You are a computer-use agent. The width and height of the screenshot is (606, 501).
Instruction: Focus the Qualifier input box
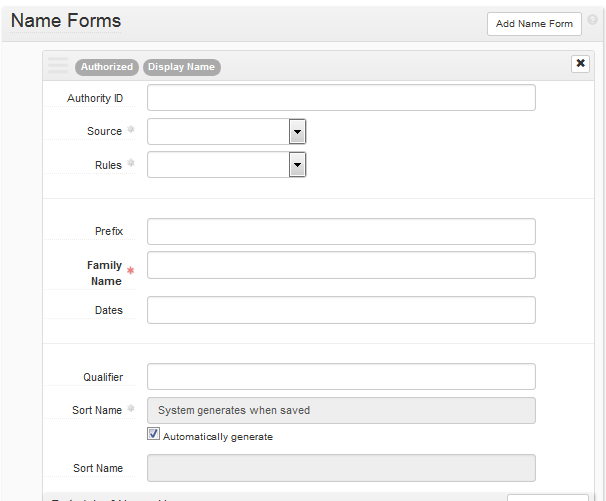341,377
